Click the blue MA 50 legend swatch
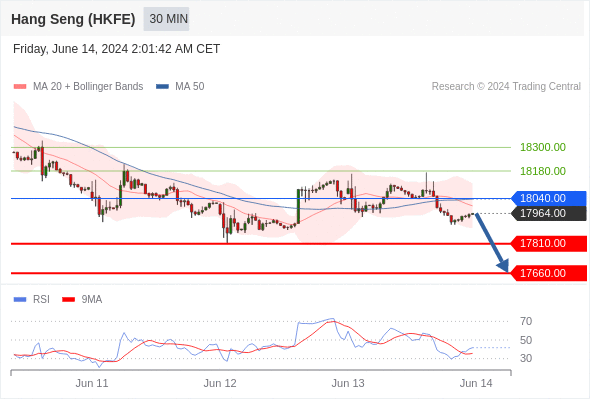The image size is (590, 400). pyautogui.click(x=162, y=87)
